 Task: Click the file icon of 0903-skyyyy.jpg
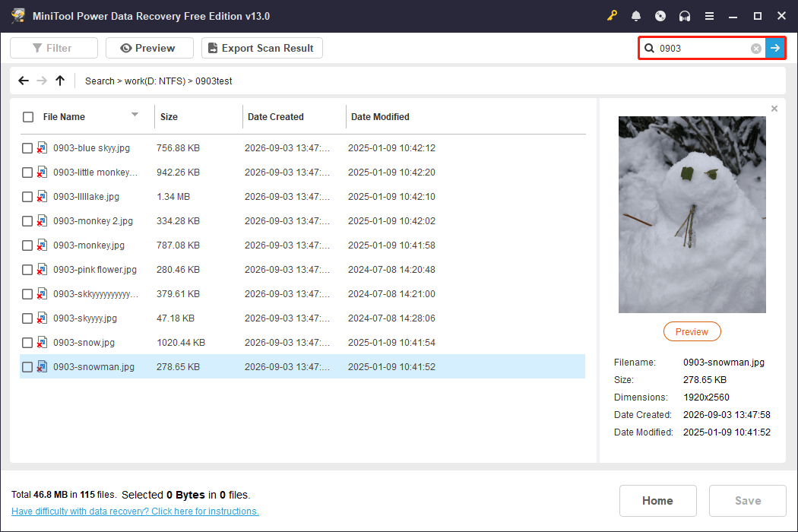click(42, 318)
